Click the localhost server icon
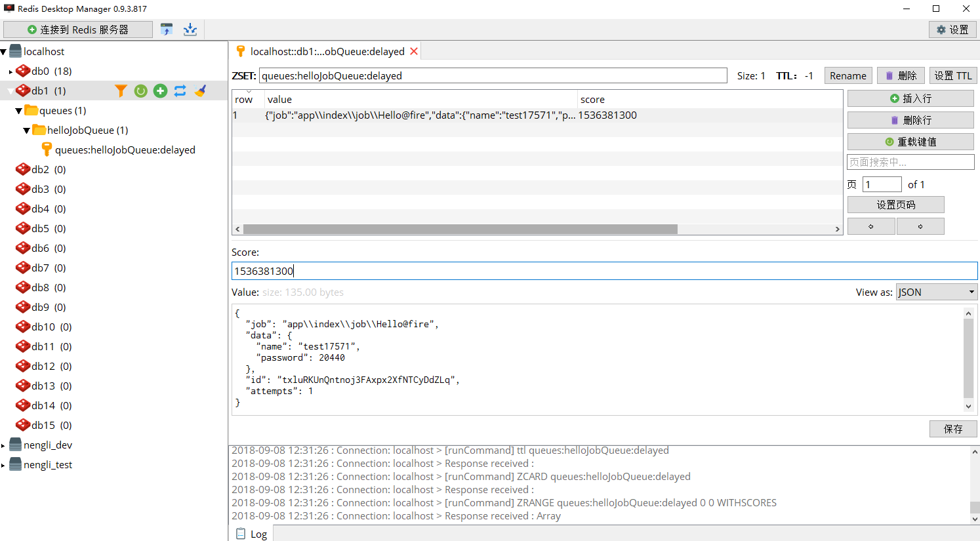This screenshot has height=541, width=980. coord(15,51)
